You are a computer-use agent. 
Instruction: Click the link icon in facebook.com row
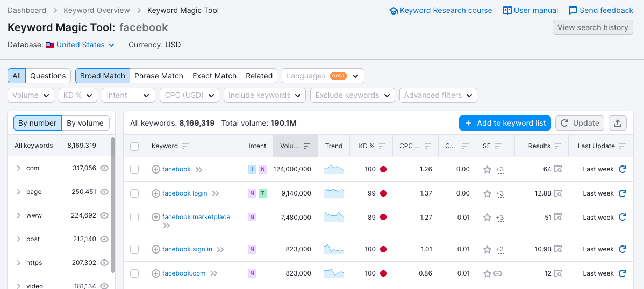point(498,273)
